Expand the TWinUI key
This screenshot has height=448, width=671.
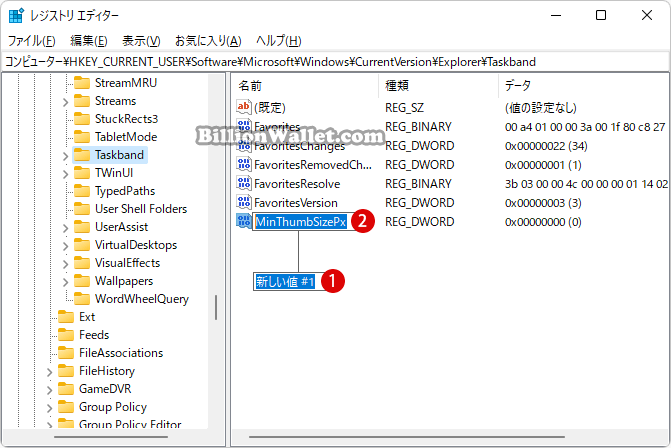click(x=65, y=174)
